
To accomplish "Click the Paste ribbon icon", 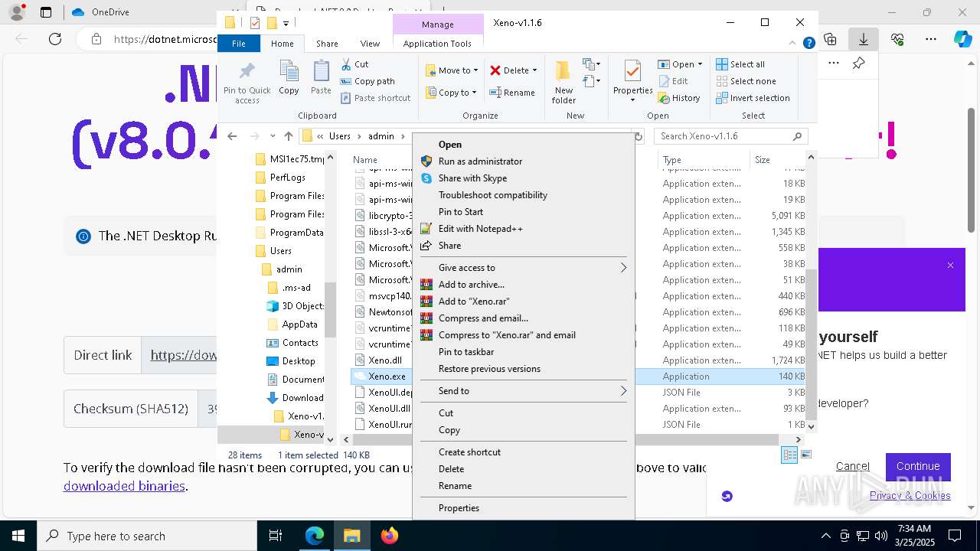I will [321, 71].
